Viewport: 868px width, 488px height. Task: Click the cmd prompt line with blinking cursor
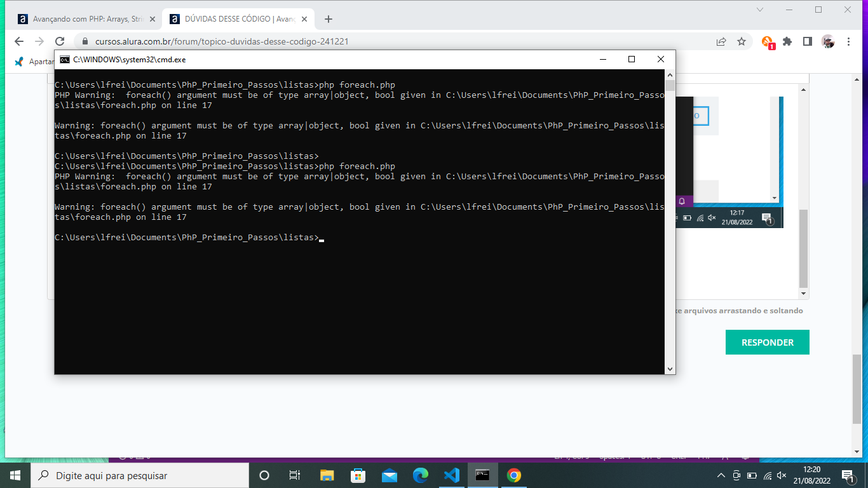(x=189, y=238)
